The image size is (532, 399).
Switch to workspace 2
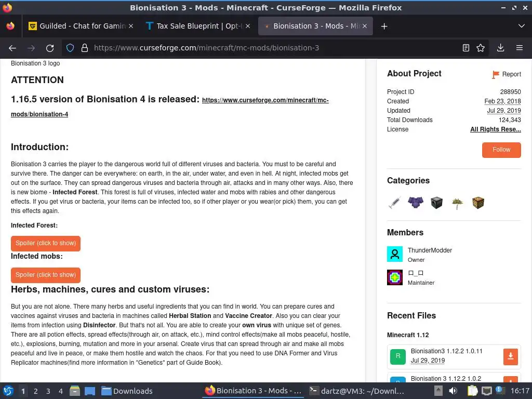coord(36,391)
